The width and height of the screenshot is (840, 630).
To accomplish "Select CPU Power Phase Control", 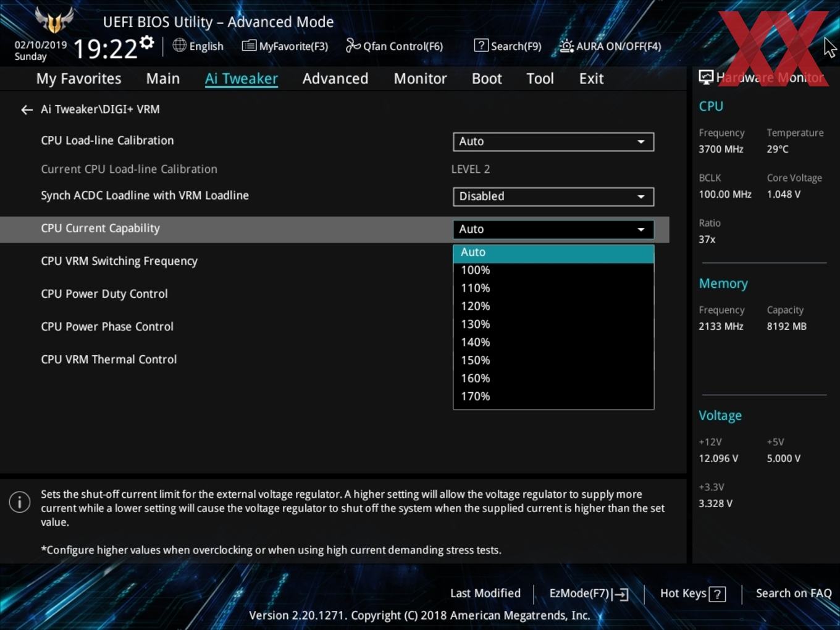I will tap(107, 326).
